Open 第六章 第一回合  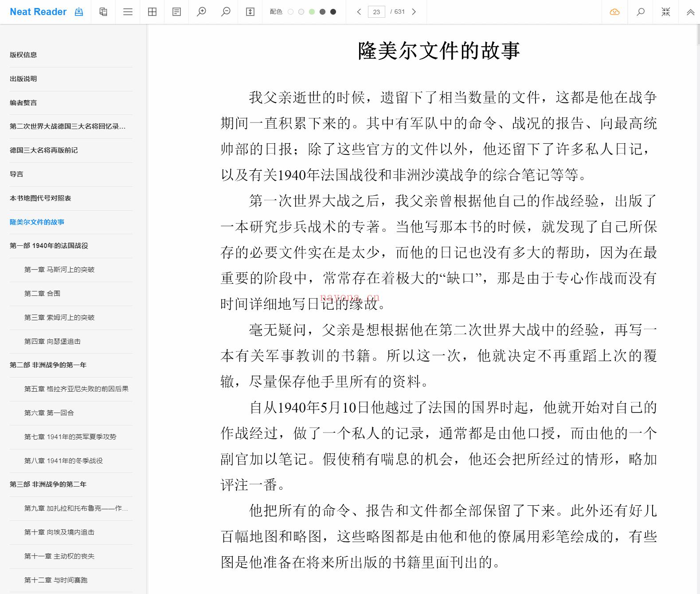(x=49, y=413)
